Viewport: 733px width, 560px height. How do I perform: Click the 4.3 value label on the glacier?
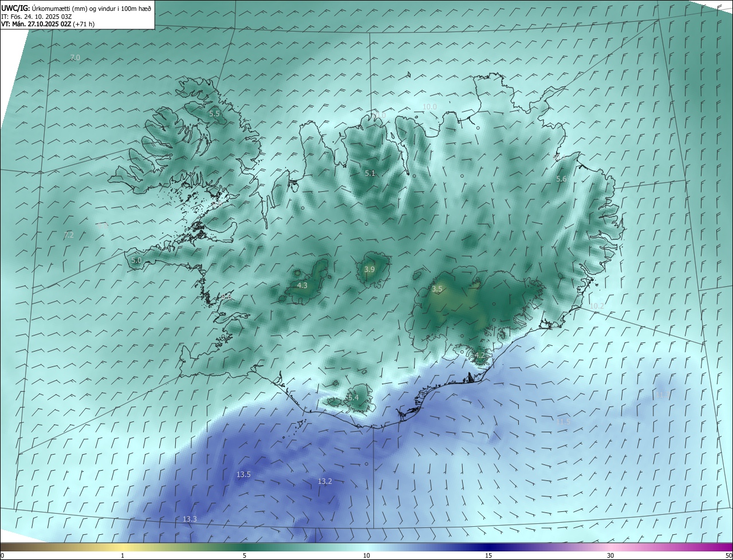tap(302, 285)
